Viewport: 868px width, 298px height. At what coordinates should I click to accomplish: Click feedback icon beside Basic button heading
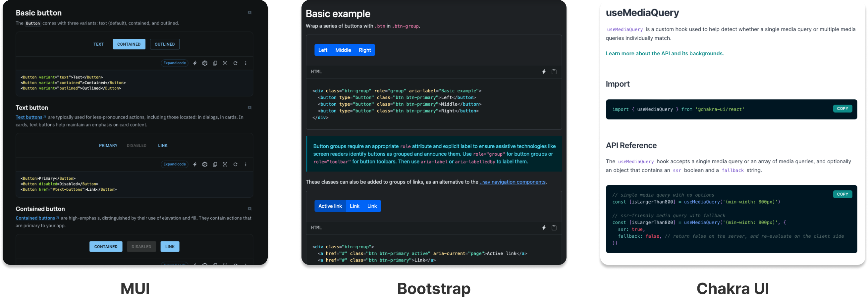click(x=250, y=13)
